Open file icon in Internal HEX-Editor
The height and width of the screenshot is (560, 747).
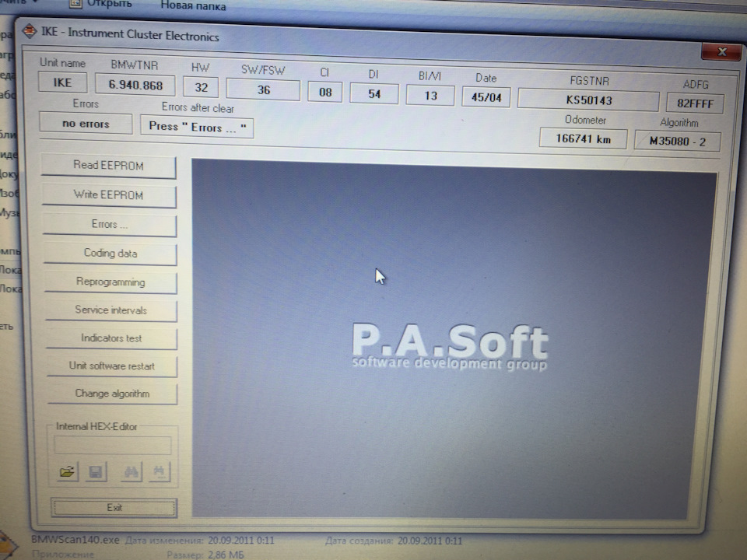click(x=68, y=471)
